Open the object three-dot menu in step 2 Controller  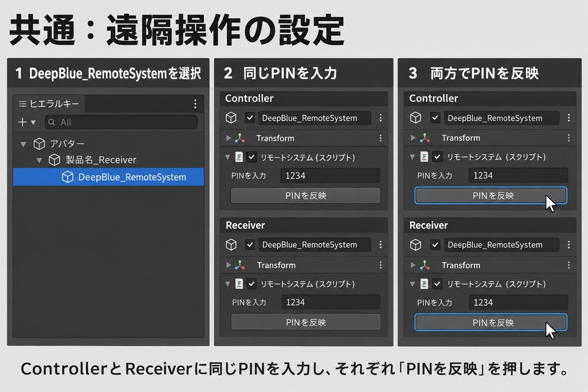pos(380,118)
